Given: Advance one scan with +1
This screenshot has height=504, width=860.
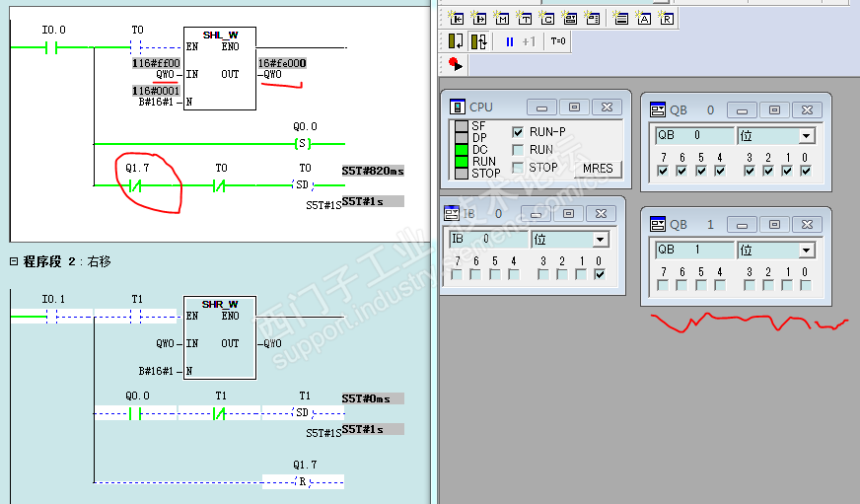Looking at the screenshot, I should [529, 41].
